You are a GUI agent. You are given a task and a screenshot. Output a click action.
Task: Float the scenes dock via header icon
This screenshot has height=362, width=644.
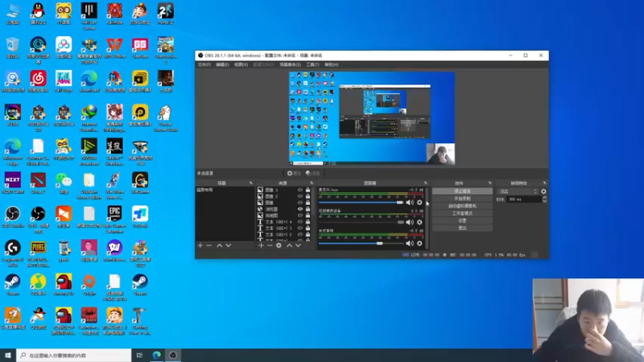click(x=251, y=183)
